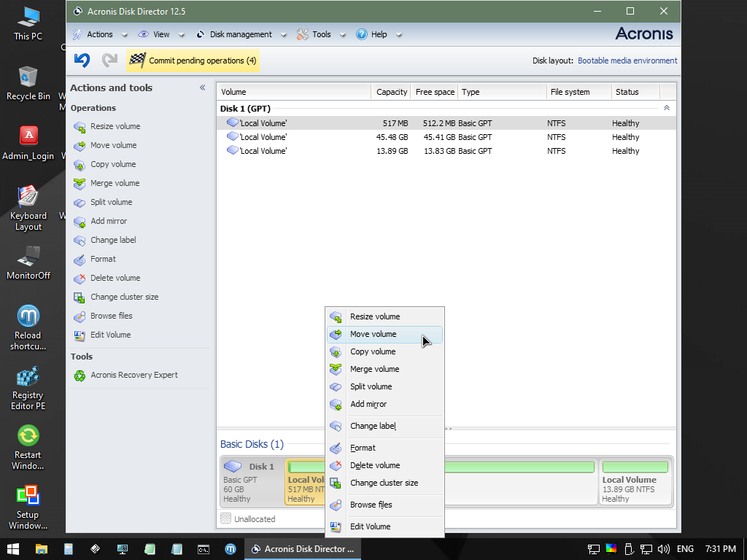Choose Delete volume in context menu

click(385, 465)
